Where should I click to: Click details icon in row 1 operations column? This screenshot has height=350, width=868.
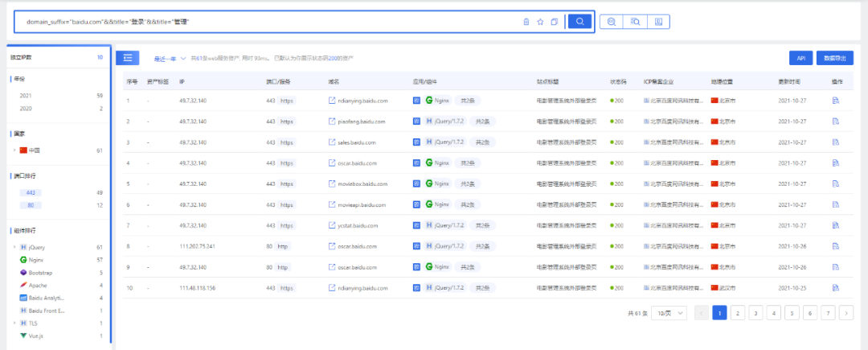[x=835, y=101]
